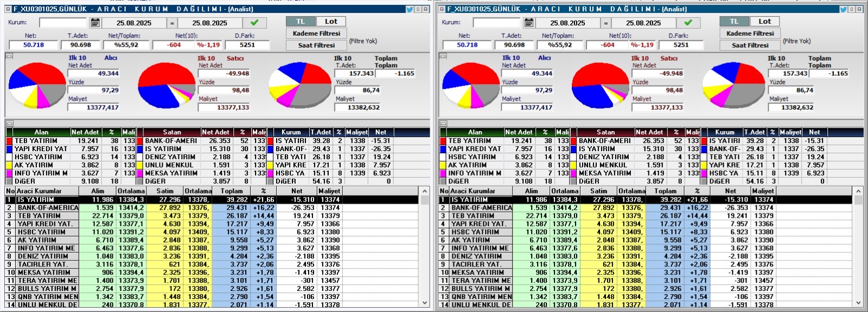
Task: Click the equals button between left window dates
Action: tap(172, 23)
